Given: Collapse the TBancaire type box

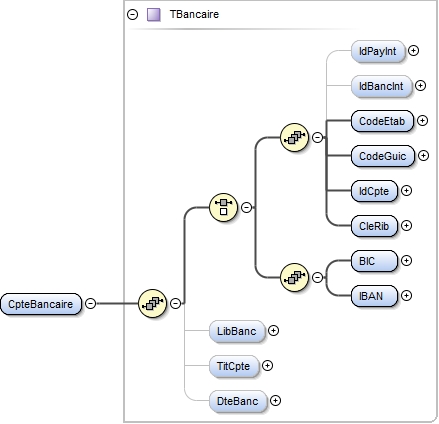Looking at the screenshot, I should (x=133, y=15).
